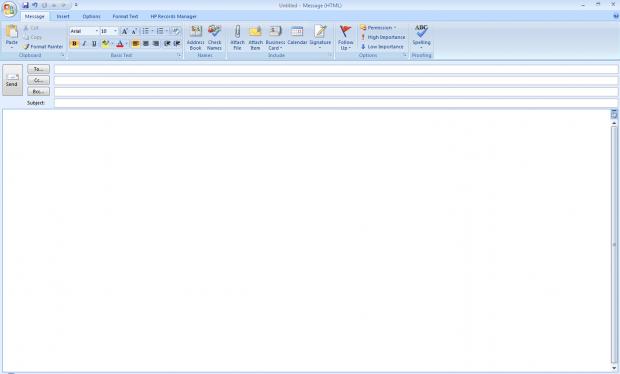The height and width of the screenshot is (374, 620).
Task: Open the bullets style dropdown arrow
Action: coord(152,31)
